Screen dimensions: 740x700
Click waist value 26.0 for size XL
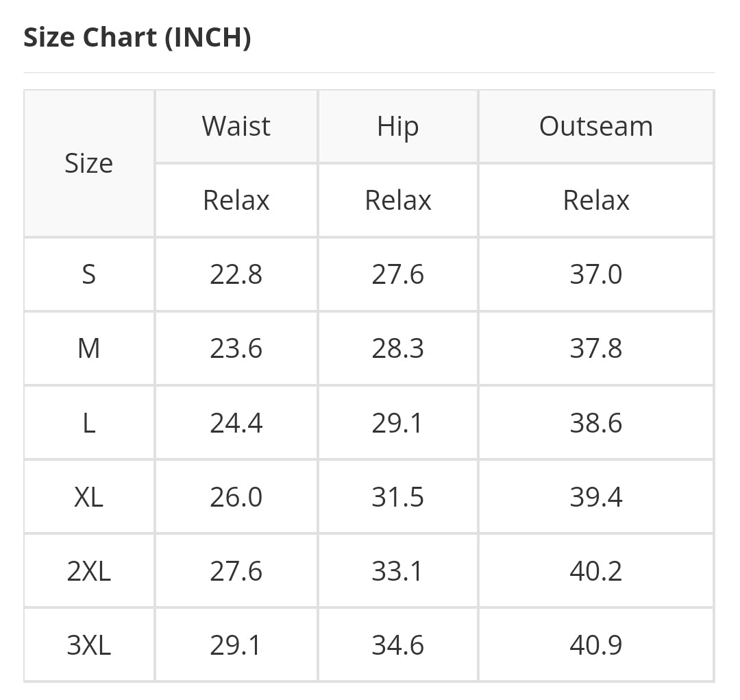click(x=236, y=496)
